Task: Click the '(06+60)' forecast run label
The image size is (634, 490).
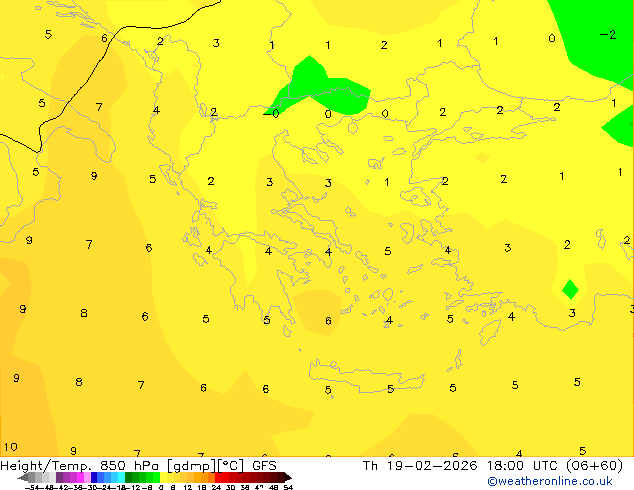Action: tap(594, 465)
